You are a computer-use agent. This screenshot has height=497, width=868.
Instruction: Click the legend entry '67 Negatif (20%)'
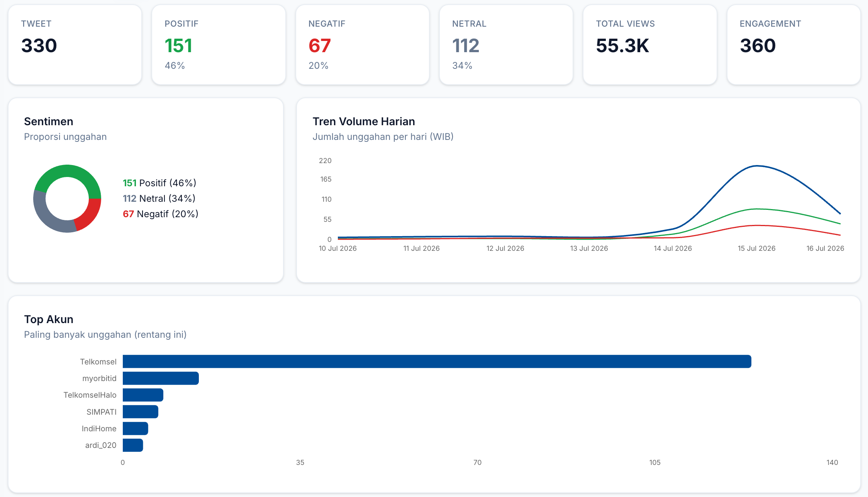(161, 214)
